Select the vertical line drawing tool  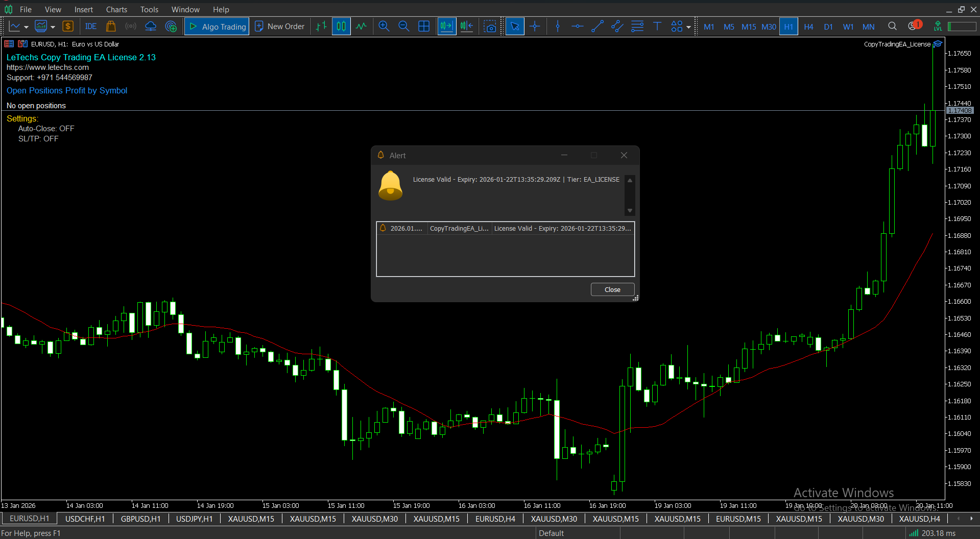pos(558,27)
